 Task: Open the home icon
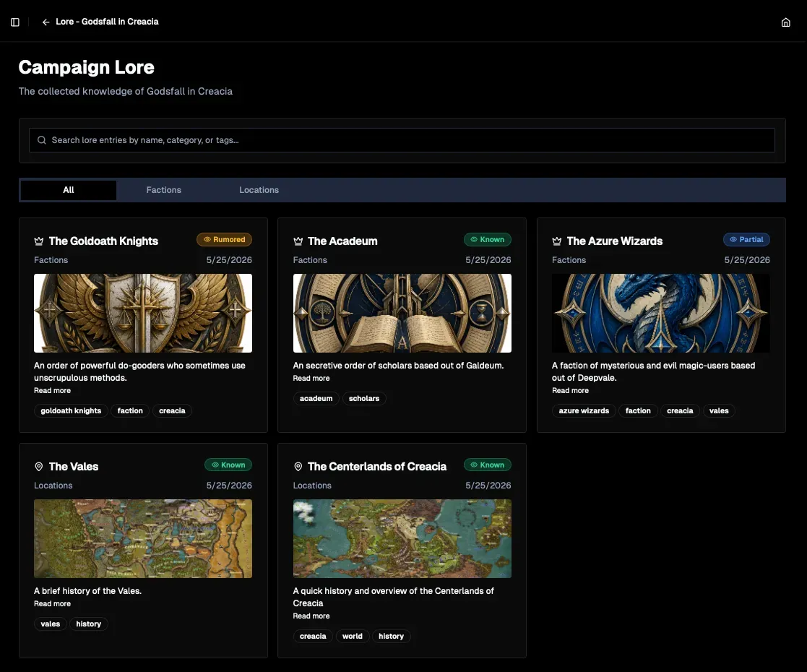pyautogui.click(x=785, y=22)
